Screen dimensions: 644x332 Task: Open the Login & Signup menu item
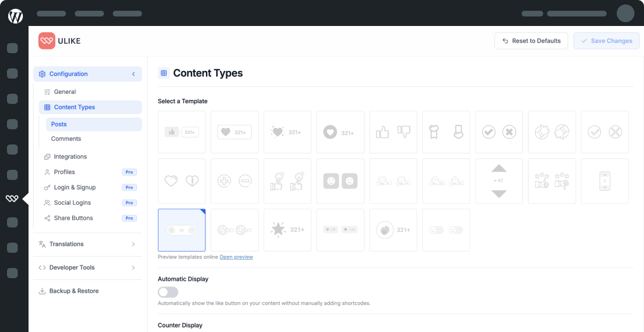91,188
